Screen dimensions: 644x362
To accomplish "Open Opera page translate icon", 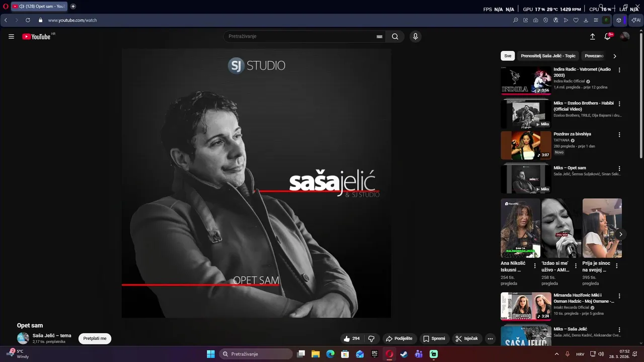I will 555,20.
